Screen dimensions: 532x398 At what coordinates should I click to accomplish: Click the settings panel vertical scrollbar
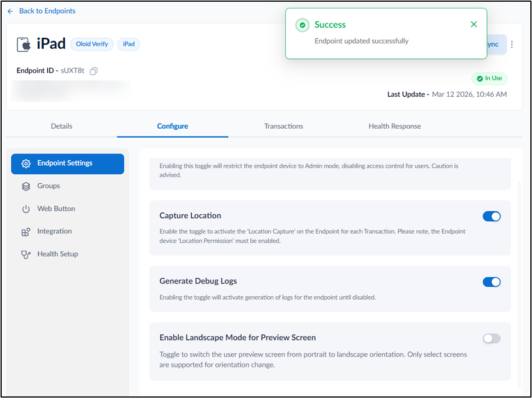pos(519,285)
